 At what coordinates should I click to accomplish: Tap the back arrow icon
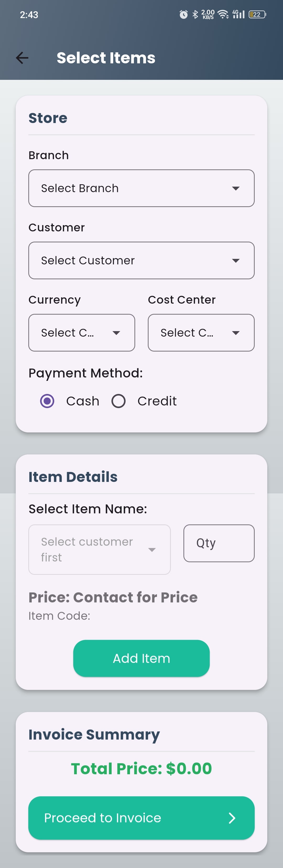[22, 58]
